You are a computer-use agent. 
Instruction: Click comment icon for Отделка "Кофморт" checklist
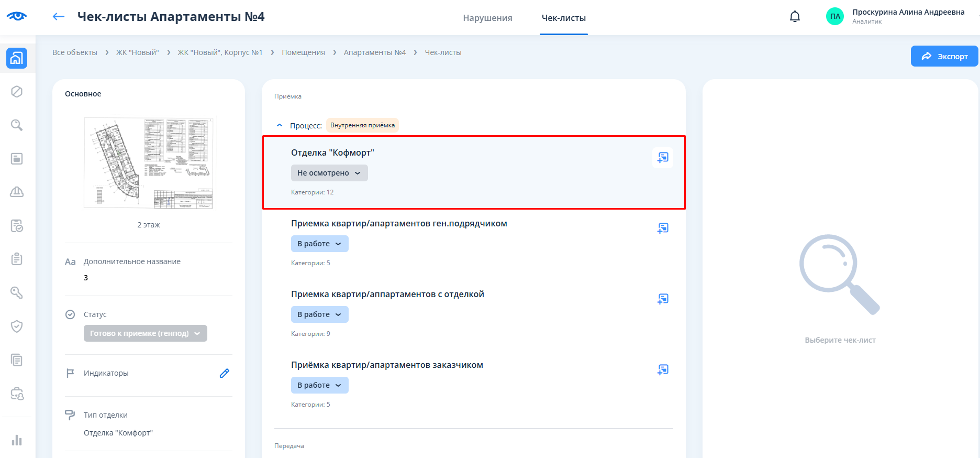pyautogui.click(x=663, y=157)
